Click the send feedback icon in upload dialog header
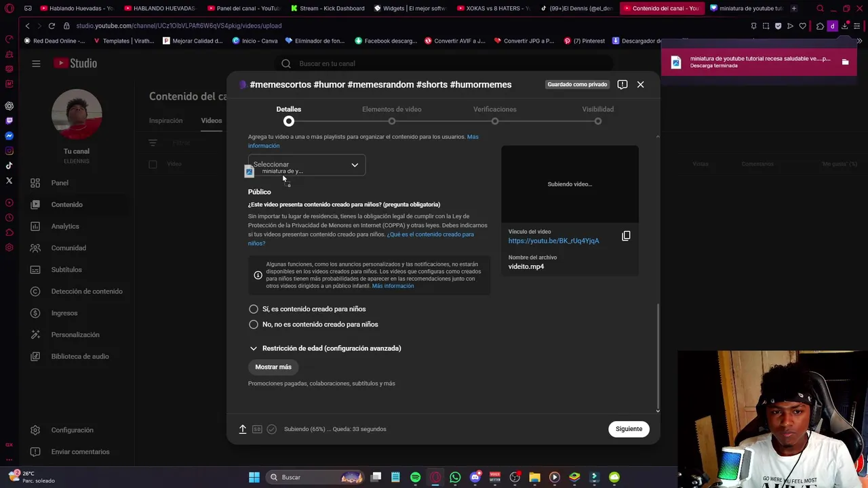The width and height of the screenshot is (868, 488). pyautogui.click(x=623, y=85)
